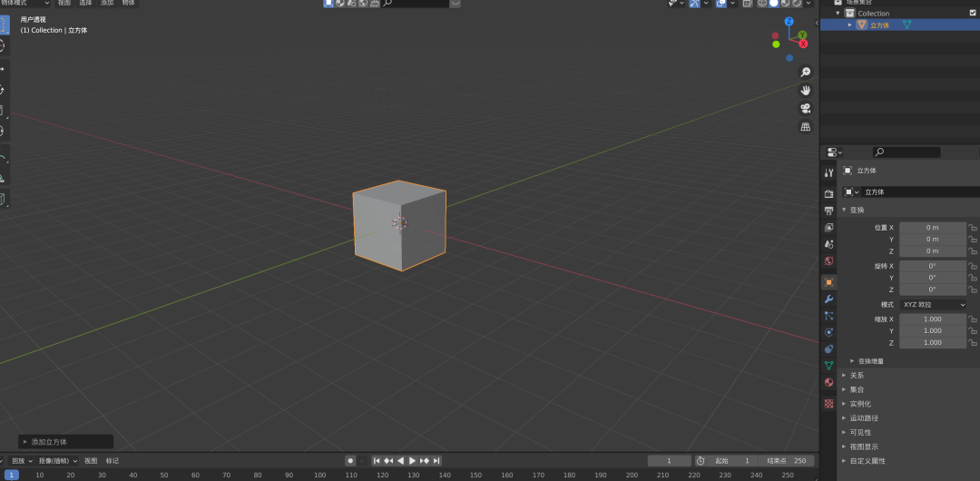This screenshot has height=481, width=980.
Task: Open the Scene properties tab
Action: pyautogui.click(x=828, y=244)
